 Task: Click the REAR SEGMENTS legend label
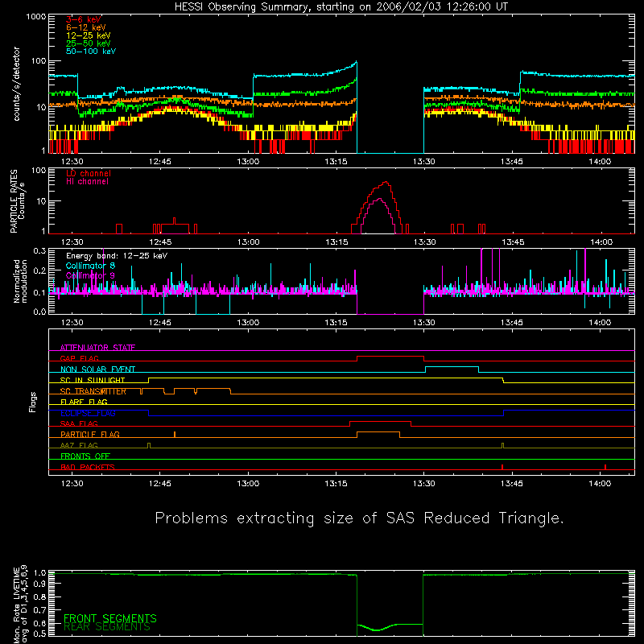point(107,627)
